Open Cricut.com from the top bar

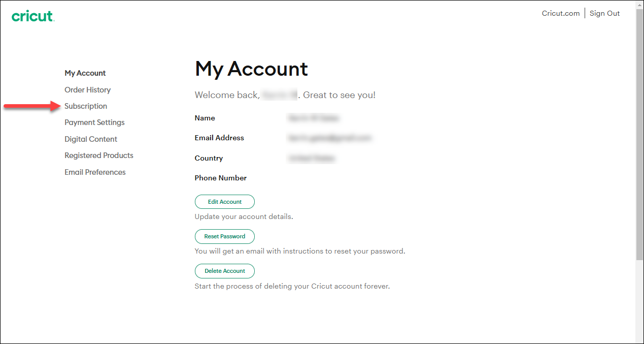pos(560,13)
